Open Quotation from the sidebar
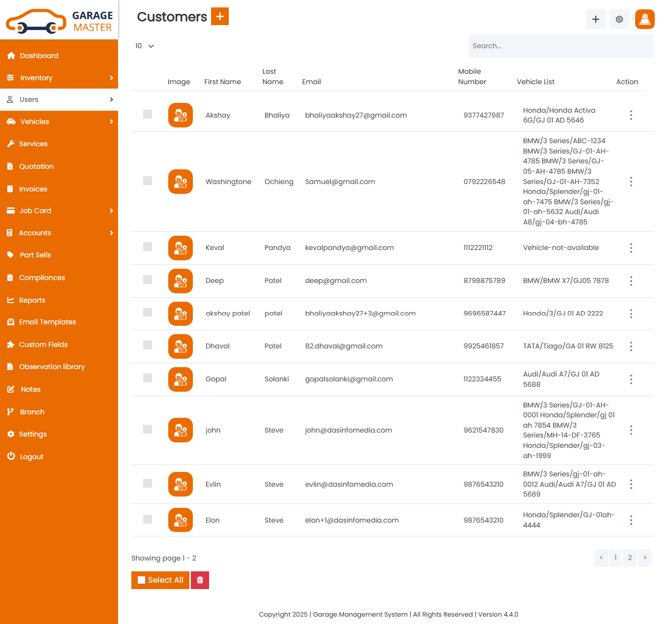 36,166
